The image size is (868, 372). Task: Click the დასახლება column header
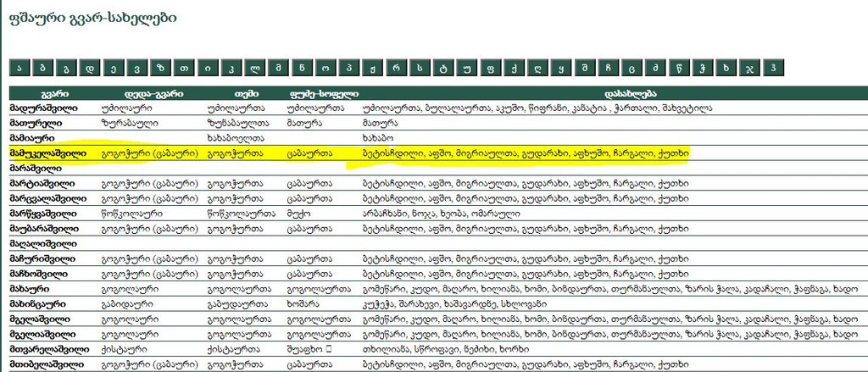click(x=631, y=94)
